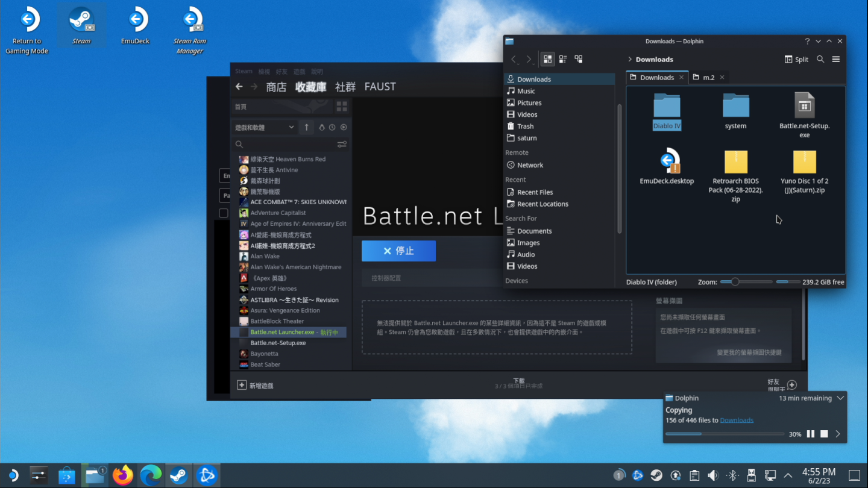Viewport: 868px width, 488px height.
Task: Click Steam back arrow
Action: pos(239,87)
